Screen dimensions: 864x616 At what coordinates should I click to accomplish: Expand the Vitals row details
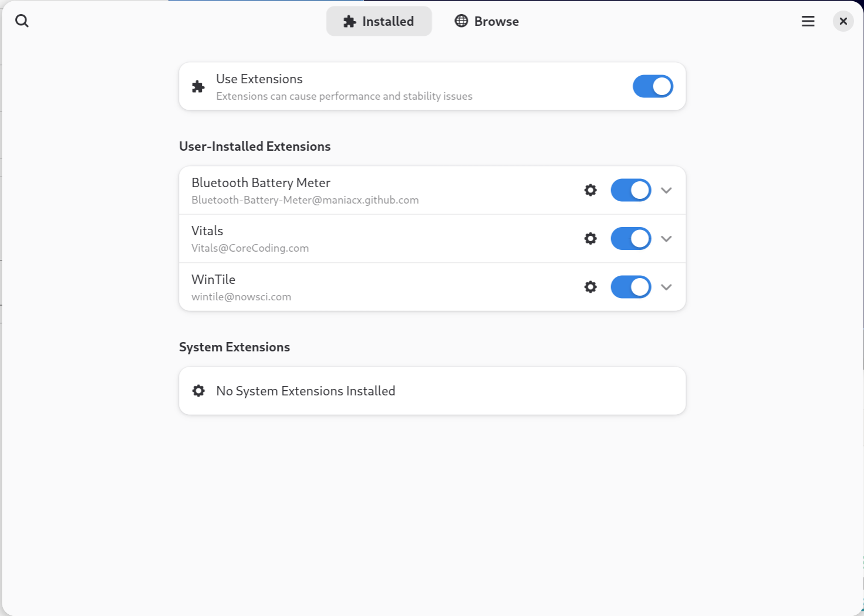click(666, 238)
